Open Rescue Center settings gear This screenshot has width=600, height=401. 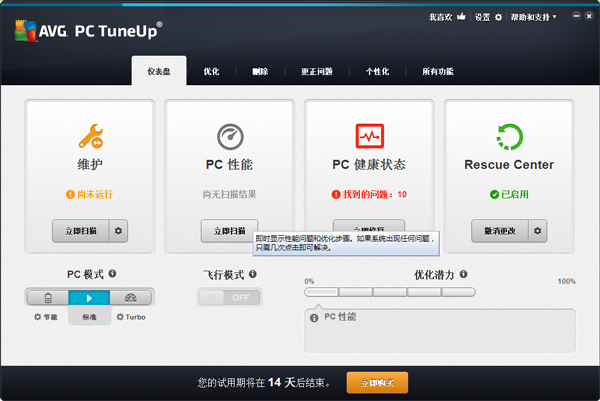tap(538, 231)
